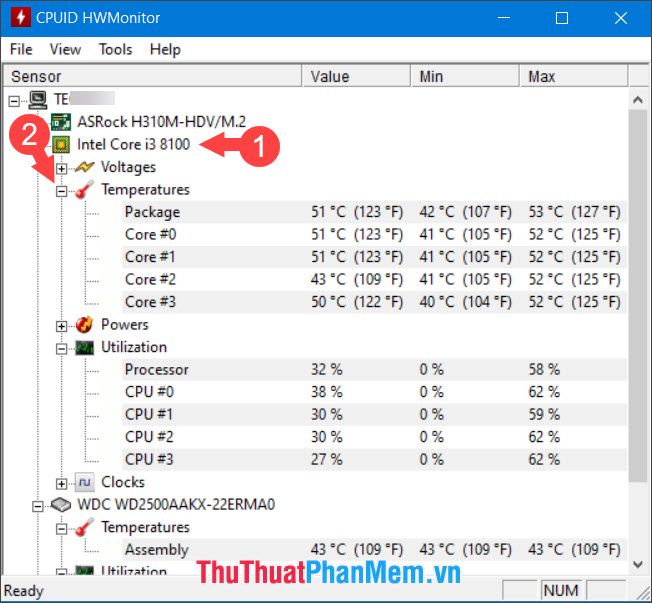The height and width of the screenshot is (603, 652).
Task: Select the CPU #3 utilization row
Action: (374, 460)
